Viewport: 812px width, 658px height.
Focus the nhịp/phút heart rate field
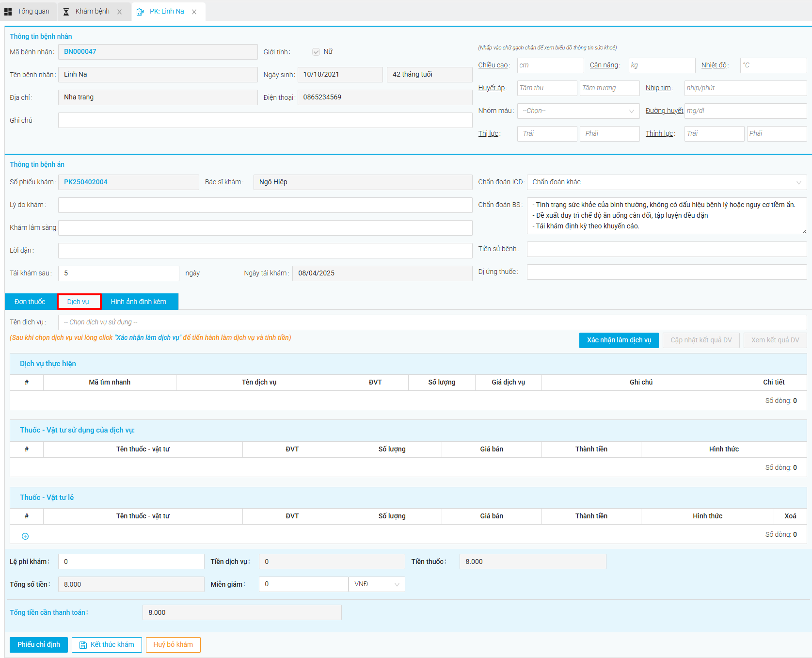[746, 88]
